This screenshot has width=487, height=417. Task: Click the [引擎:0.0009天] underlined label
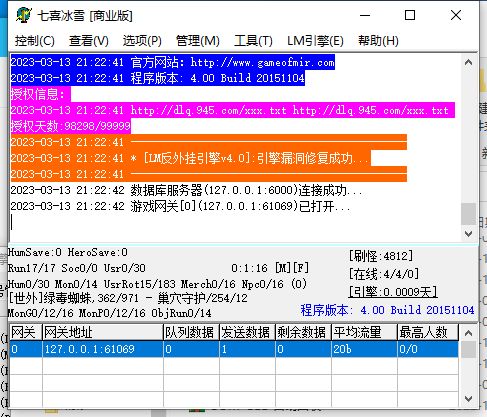click(x=393, y=292)
